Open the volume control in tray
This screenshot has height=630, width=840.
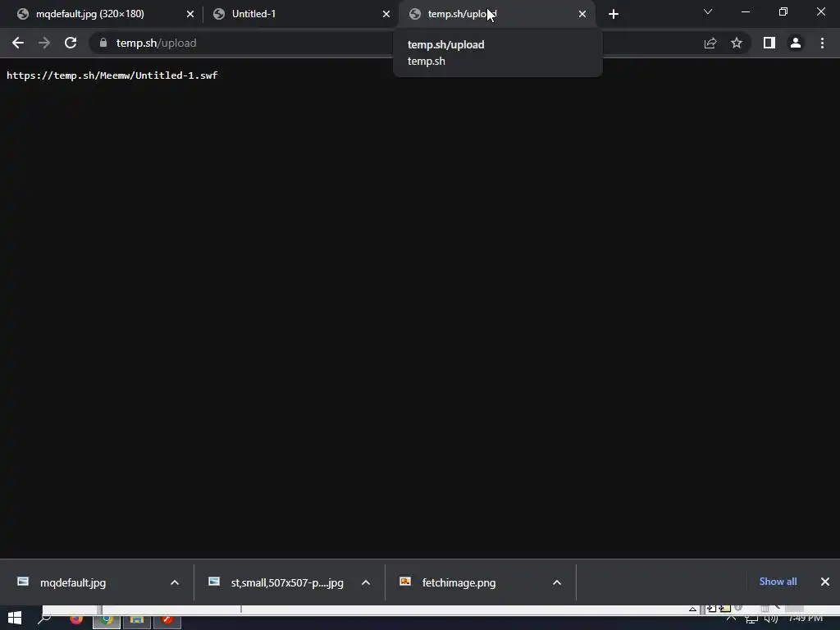pyautogui.click(x=771, y=619)
